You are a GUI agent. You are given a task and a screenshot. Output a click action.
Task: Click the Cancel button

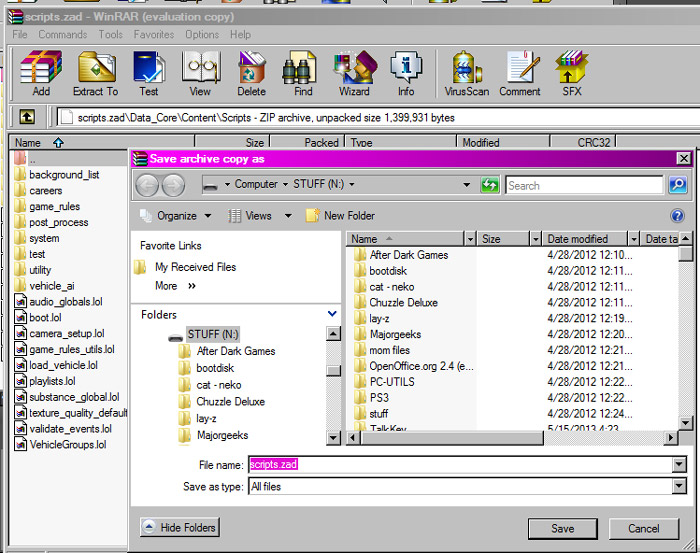(x=643, y=529)
